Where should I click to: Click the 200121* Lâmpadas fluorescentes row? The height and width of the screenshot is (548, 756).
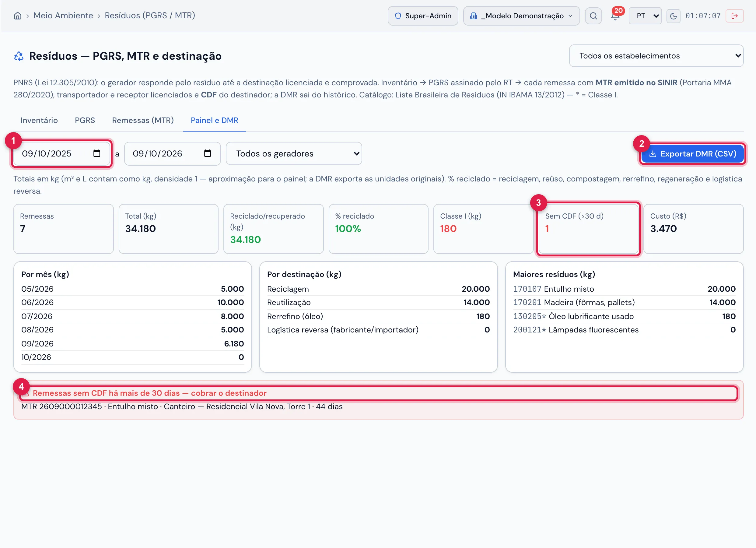[624, 330]
